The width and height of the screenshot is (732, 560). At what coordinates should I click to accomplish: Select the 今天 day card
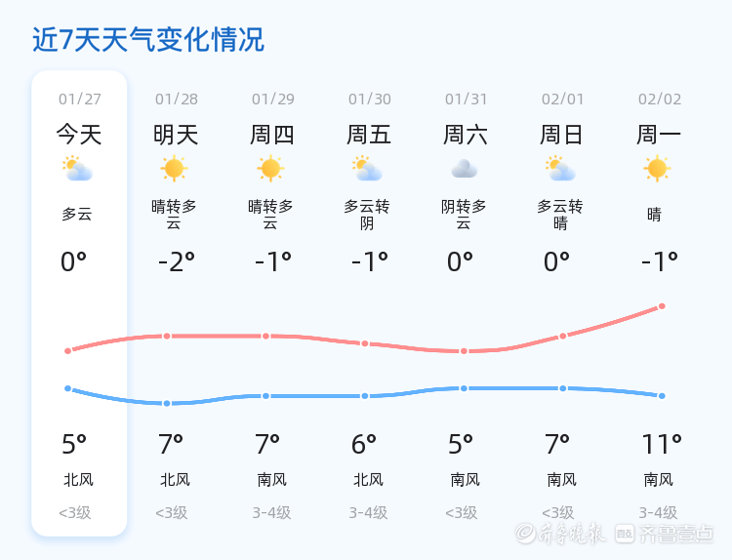tap(79, 302)
